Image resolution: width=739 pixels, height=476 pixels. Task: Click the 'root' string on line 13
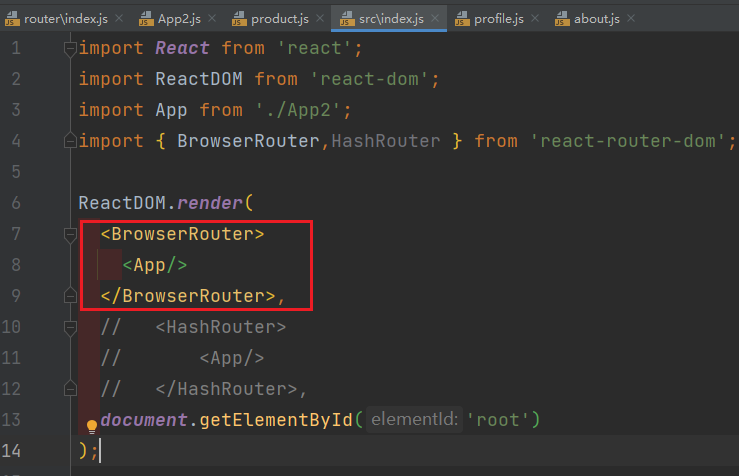click(x=498, y=420)
